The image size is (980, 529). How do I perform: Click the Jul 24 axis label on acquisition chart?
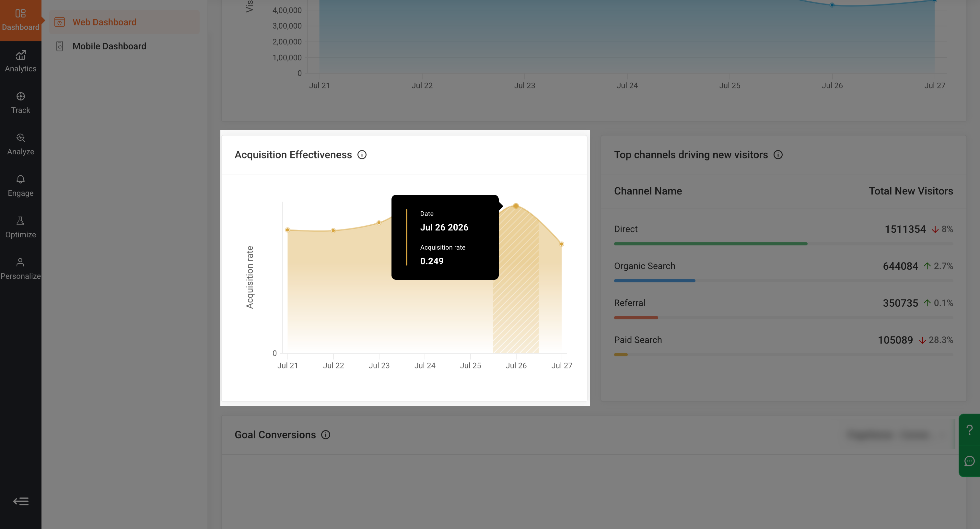pos(425,365)
